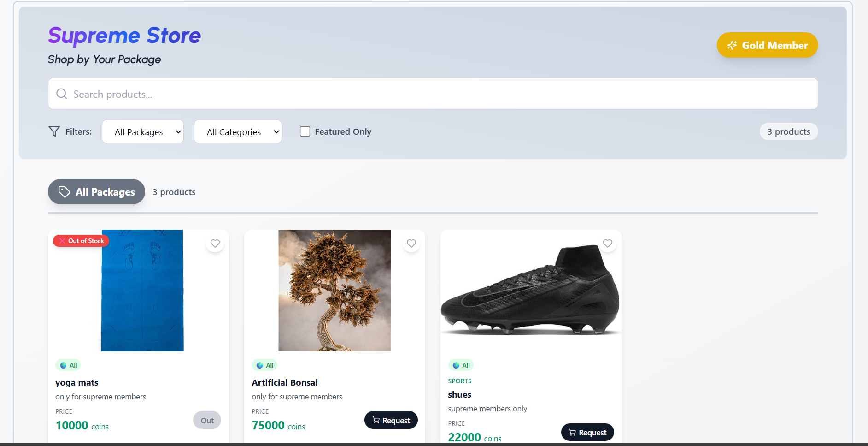
Task: Click the globe All badge on yoga mats
Action: [x=68, y=365]
